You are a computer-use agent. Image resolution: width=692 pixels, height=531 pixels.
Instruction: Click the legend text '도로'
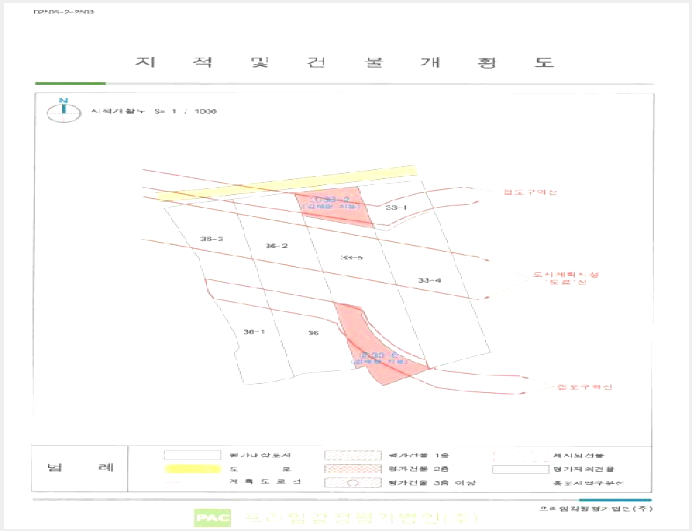tap(260, 469)
